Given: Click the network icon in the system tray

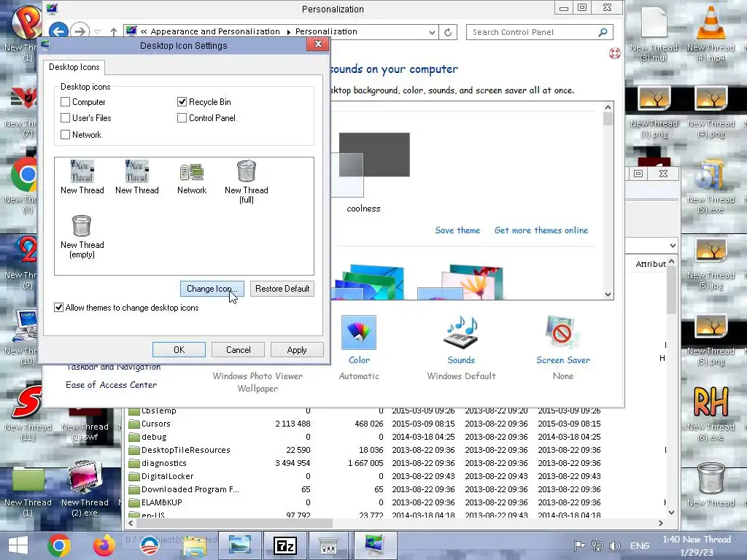Looking at the screenshot, I should [597, 545].
